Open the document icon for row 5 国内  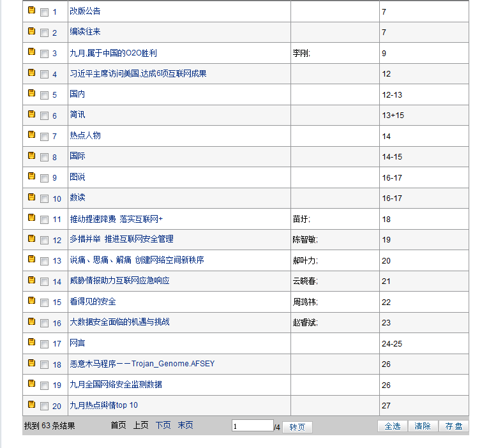pyautogui.click(x=31, y=93)
